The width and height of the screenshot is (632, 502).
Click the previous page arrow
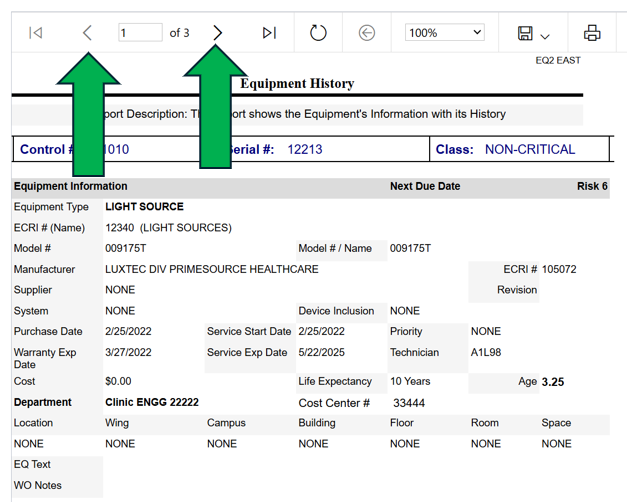click(x=87, y=33)
